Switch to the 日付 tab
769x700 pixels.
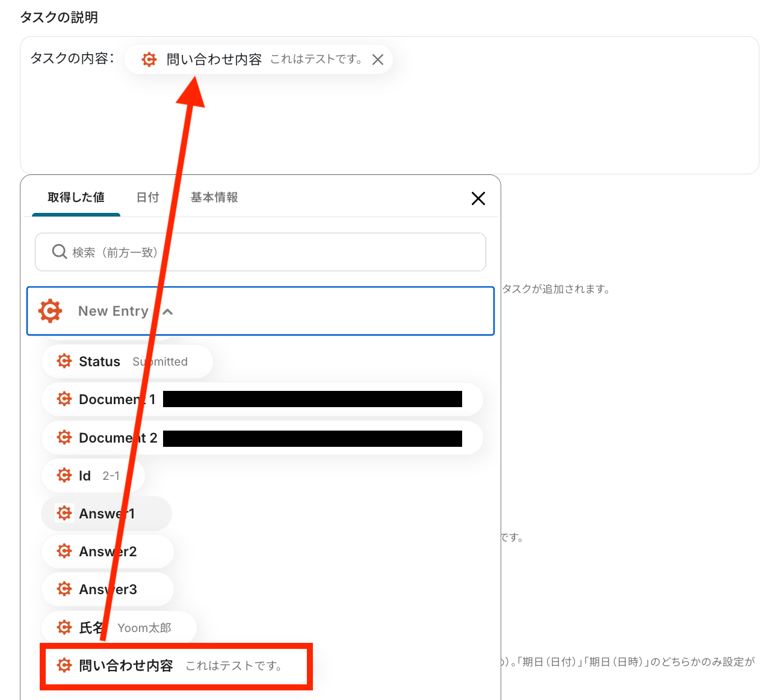click(x=147, y=197)
